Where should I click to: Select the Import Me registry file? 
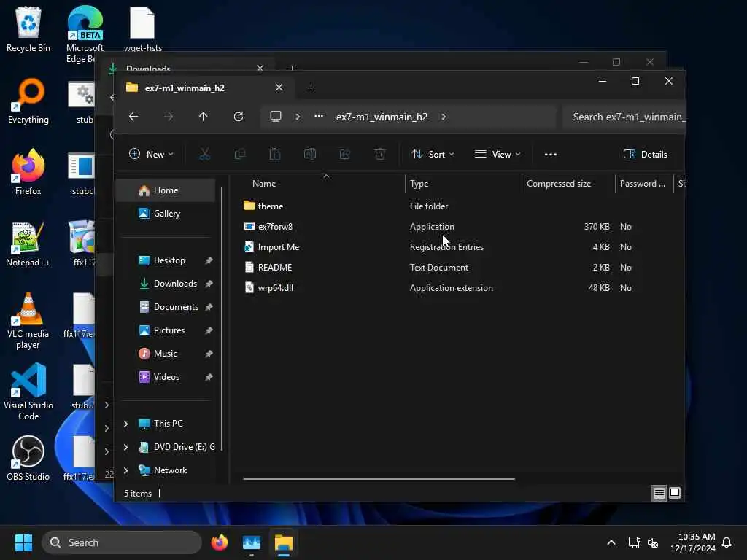[271, 246]
